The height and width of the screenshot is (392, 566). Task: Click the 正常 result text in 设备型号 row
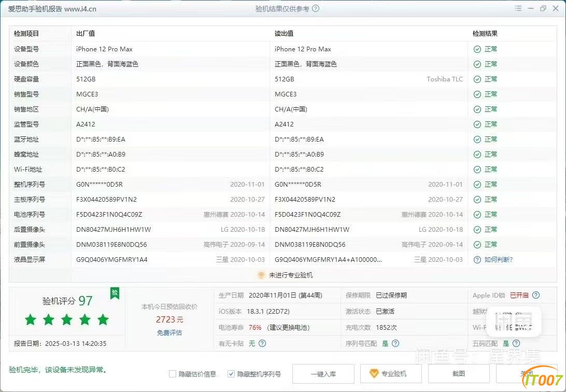coord(491,49)
